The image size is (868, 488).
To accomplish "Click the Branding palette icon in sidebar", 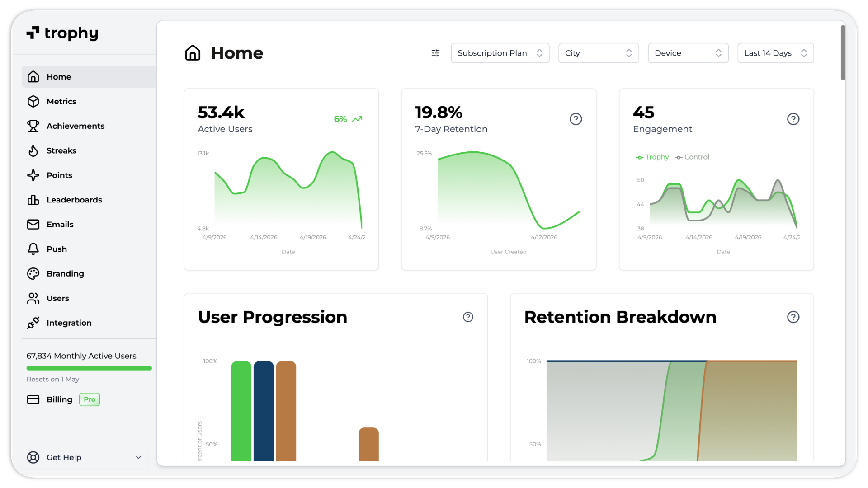I will [33, 274].
